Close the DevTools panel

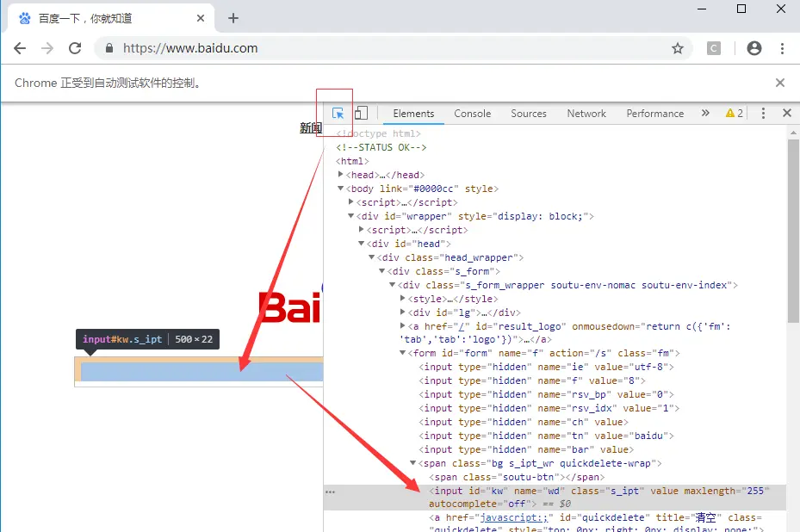(x=787, y=113)
